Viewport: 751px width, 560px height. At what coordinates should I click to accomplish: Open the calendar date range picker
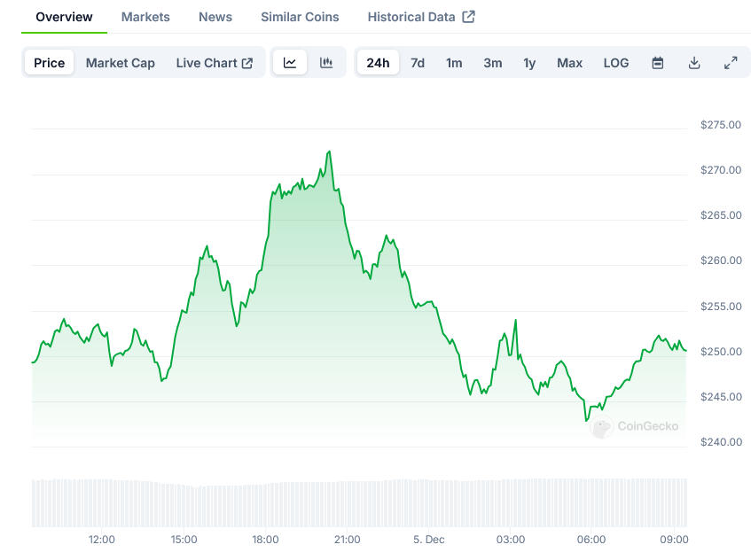[658, 63]
